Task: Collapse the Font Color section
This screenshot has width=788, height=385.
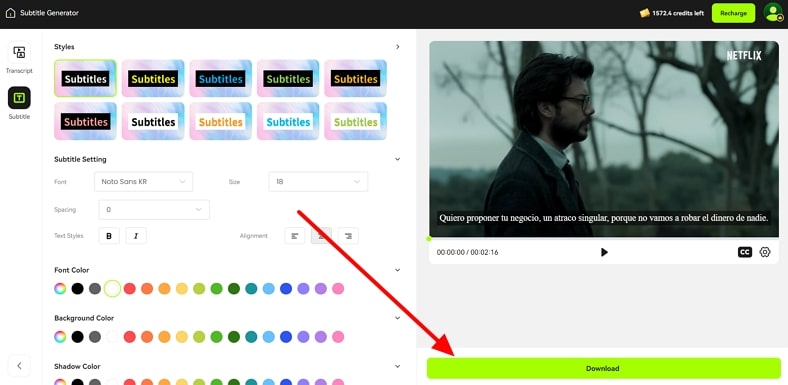Action: (x=398, y=270)
